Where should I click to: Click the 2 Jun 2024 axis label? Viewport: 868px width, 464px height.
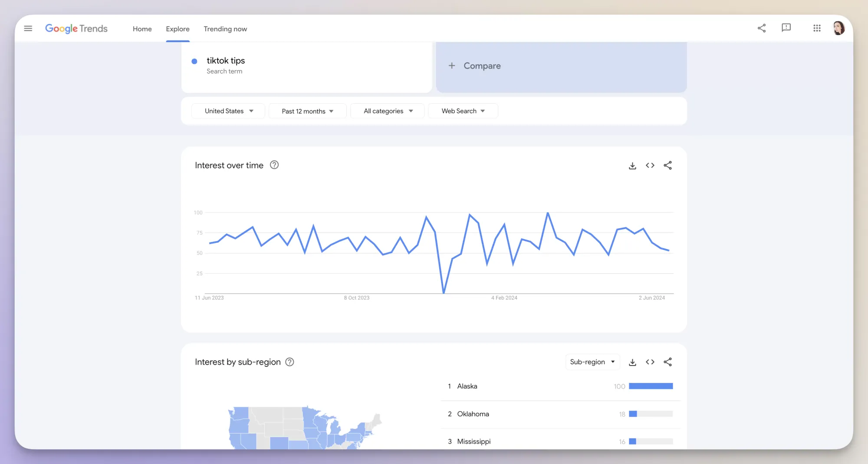click(x=652, y=298)
